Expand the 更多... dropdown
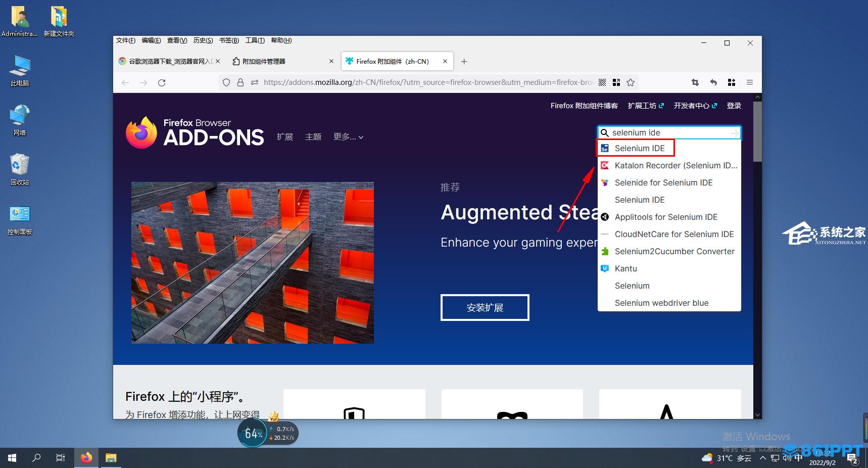This screenshot has width=868, height=468. (x=348, y=136)
